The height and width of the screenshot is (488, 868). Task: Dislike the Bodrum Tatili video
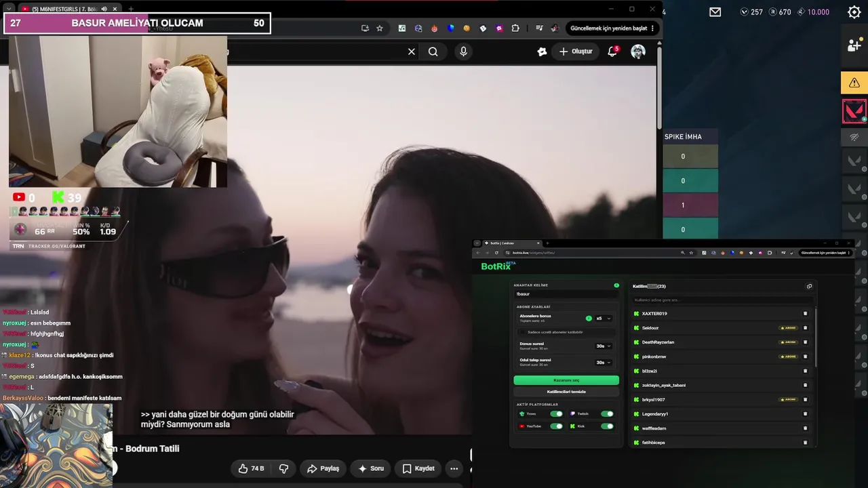tap(284, 468)
